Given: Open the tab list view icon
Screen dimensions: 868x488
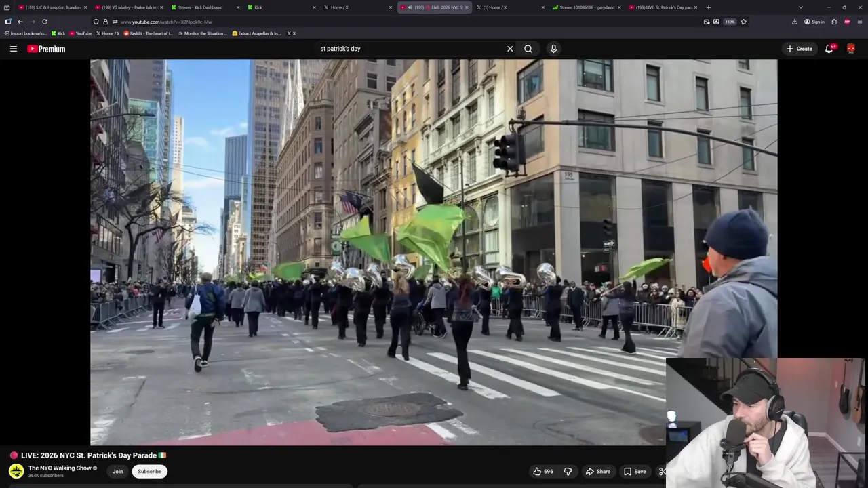Looking at the screenshot, I should [x=7, y=7].
